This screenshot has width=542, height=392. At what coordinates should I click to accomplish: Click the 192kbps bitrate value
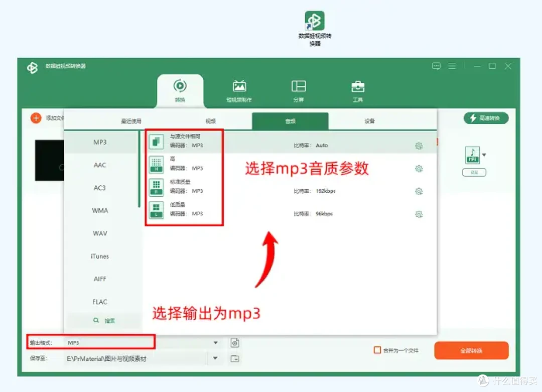point(326,191)
